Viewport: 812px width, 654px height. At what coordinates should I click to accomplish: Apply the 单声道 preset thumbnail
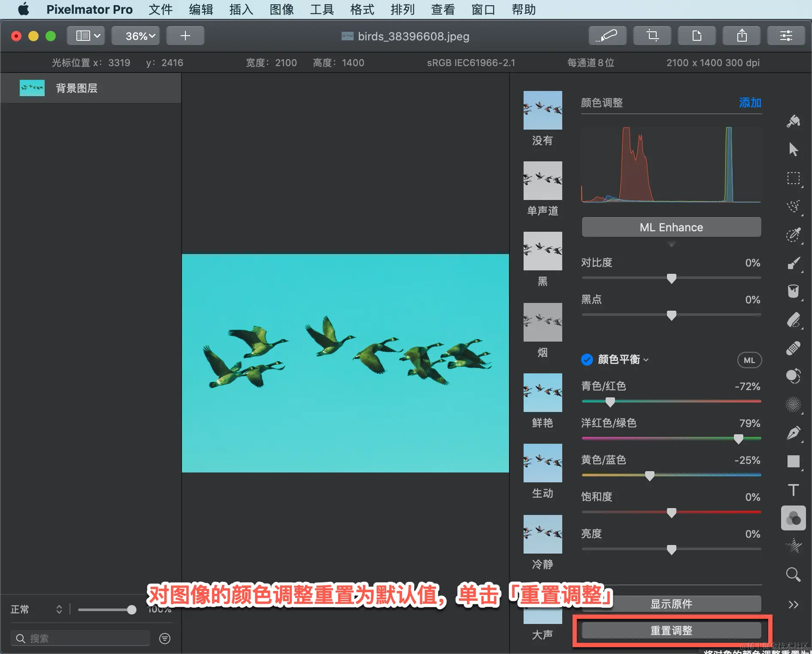[x=543, y=180]
